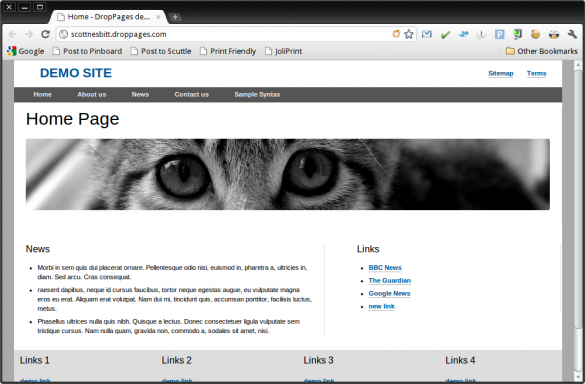The height and width of the screenshot is (384, 585).
Task: Open the blue Twitter bird extension
Action: 463,34
